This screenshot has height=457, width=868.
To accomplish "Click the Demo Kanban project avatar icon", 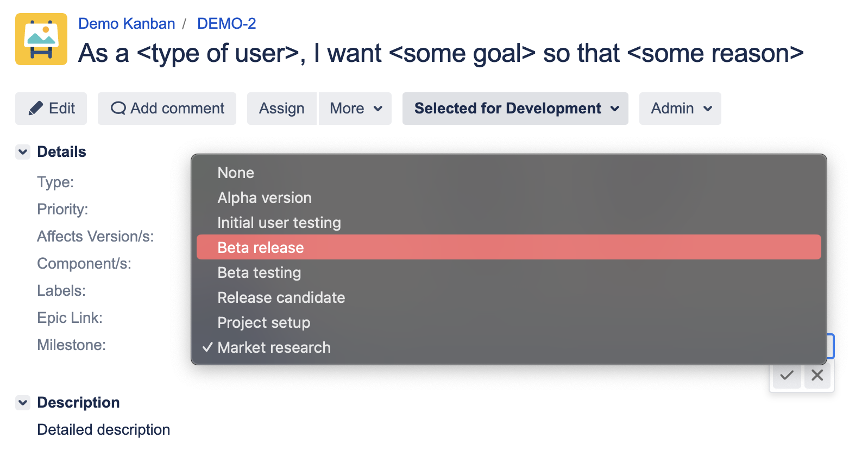I will coord(41,39).
